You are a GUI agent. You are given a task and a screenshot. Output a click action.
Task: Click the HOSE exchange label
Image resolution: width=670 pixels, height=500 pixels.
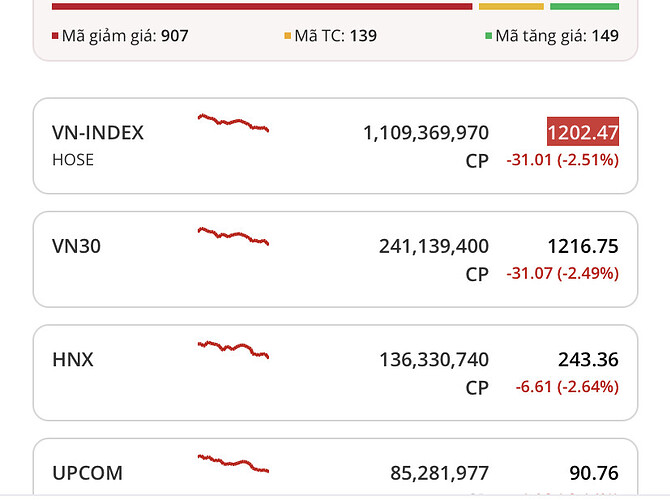[73, 159]
